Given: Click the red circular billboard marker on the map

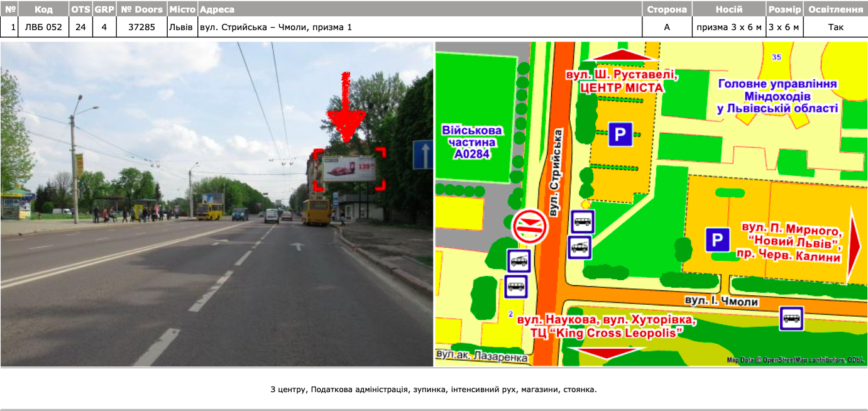Looking at the screenshot, I should [x=531, y=227].
